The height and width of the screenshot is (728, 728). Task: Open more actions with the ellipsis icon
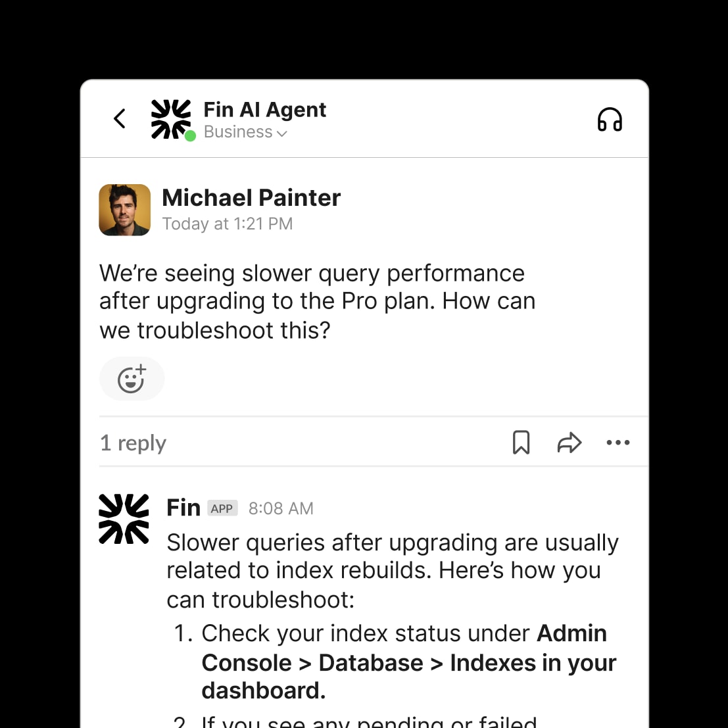[618, 443]
